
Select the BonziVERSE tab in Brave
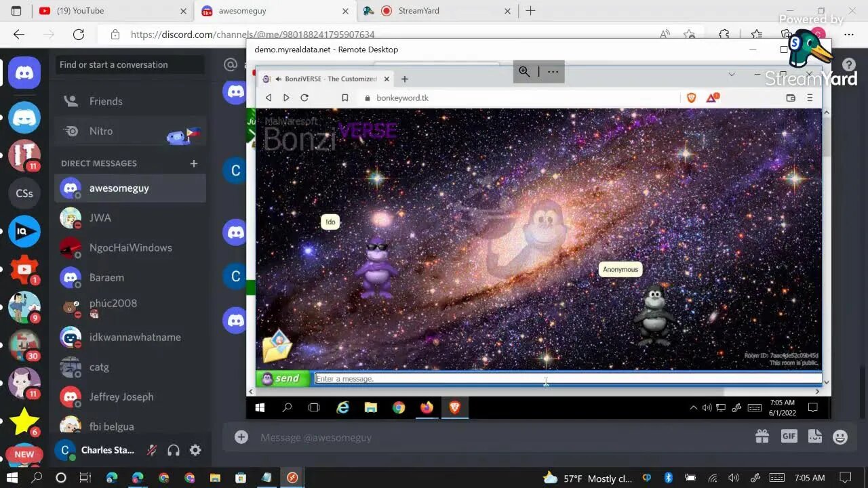pyautogui.click(x=325, y=79)
